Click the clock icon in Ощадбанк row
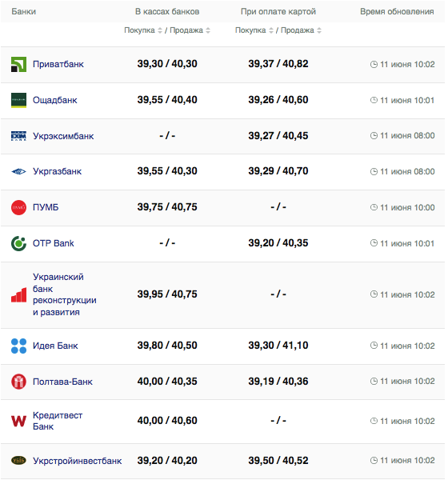Screen dimensions: 448x480 pos(374,100)
